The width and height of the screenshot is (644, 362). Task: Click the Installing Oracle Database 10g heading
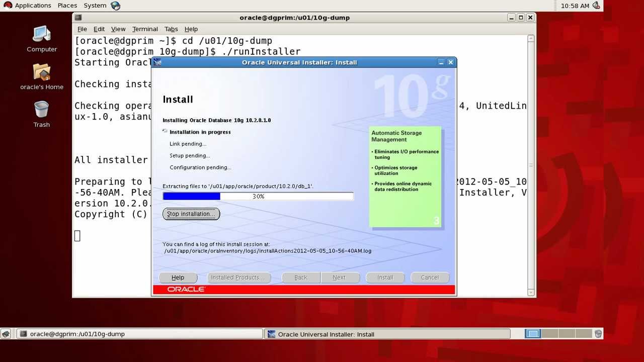(217, 120)
